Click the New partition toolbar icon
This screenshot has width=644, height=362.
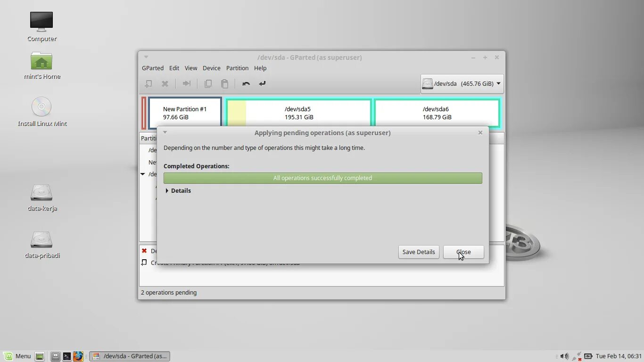[148, 83]
